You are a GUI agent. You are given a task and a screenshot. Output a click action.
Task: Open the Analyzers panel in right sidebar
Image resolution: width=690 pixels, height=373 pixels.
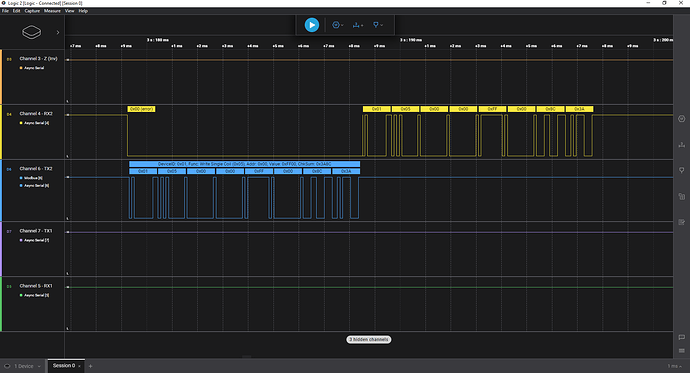click(682, 119)
